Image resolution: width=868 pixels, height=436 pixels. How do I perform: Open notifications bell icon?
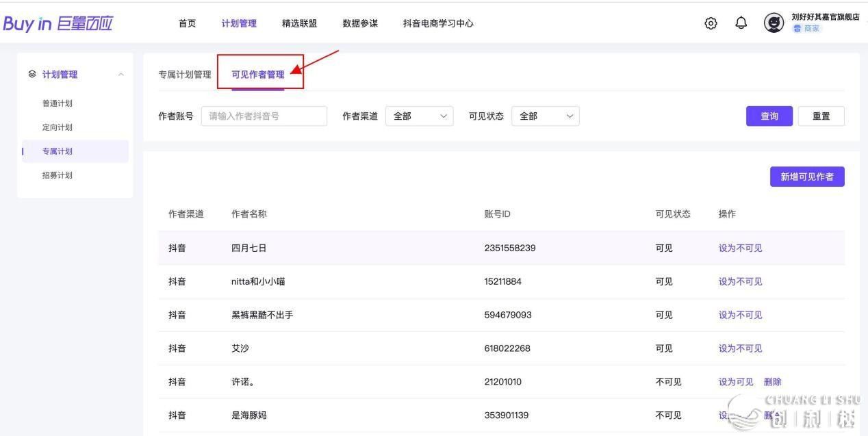click(741, 23)
